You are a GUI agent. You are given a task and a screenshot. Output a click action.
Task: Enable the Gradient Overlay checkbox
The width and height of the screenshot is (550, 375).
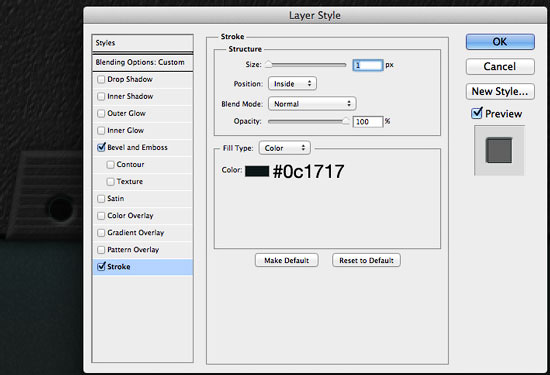point(101,233)
